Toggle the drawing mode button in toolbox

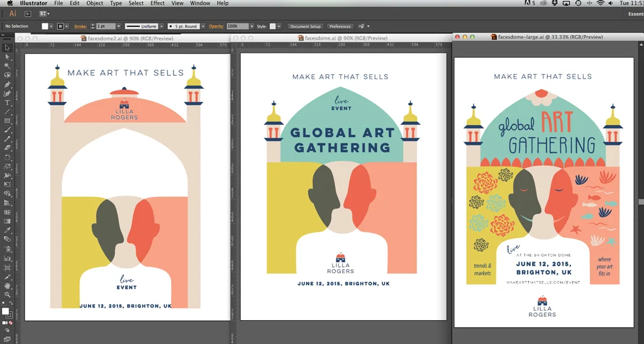tap(7, 330)
